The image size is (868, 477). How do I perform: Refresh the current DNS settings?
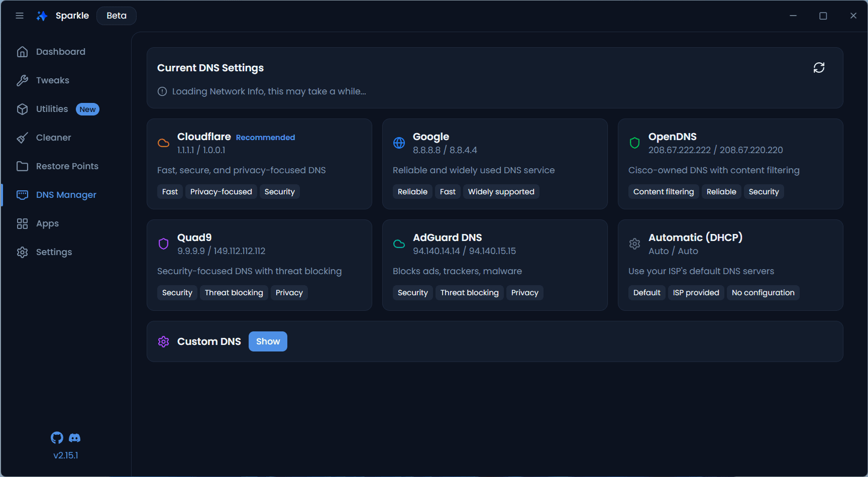819,68
